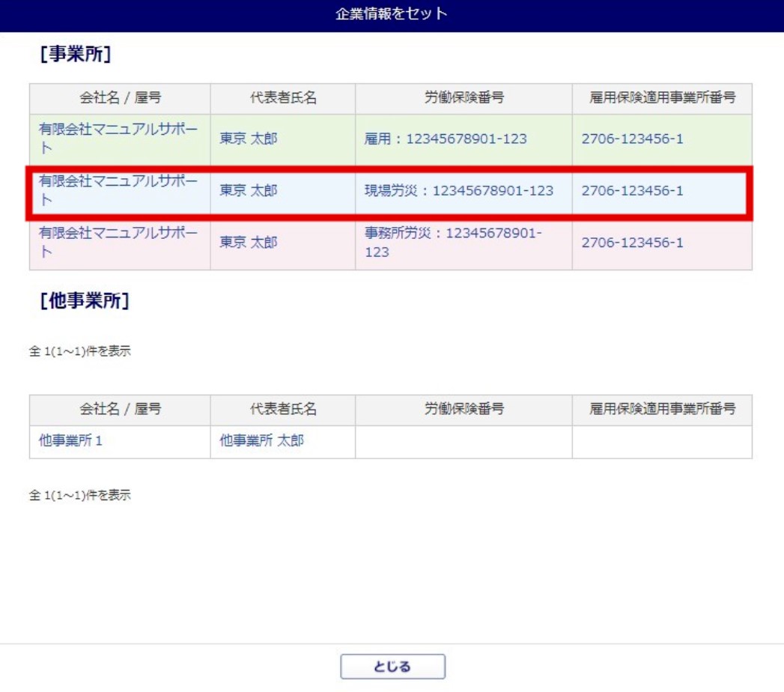The image size is (784, 692).
Task: Click 2706-123456-1 in the 事務所労災 row
Action: [632, 243]
